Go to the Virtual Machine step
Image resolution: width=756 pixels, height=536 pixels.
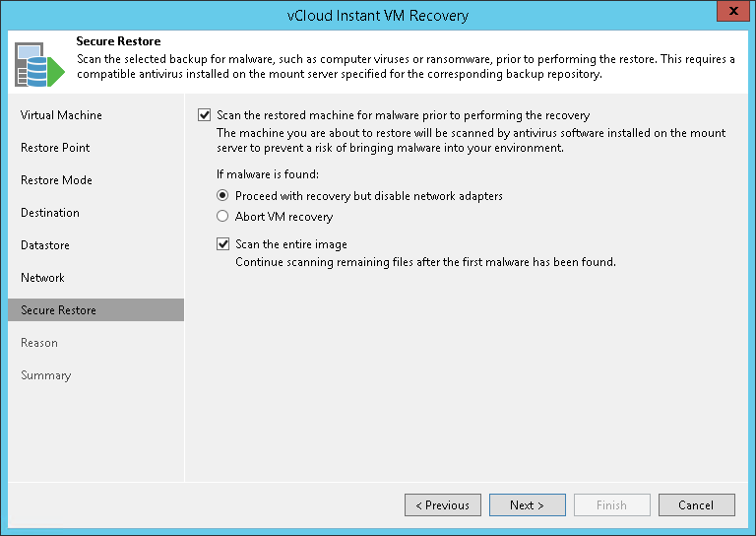click(61, 115)
